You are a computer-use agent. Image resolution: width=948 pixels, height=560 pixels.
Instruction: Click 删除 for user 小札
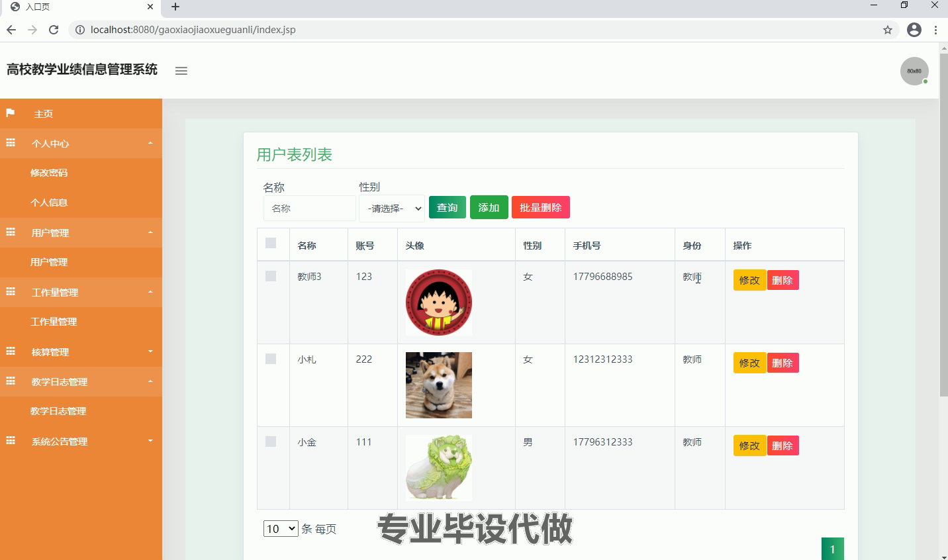pos(782,363)
